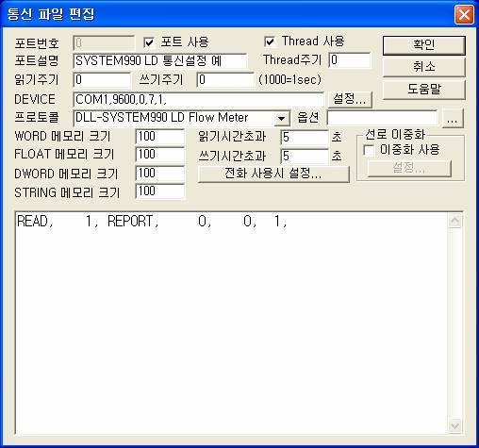
Task: Open 도움말 help button
Action: click(423, 90)
